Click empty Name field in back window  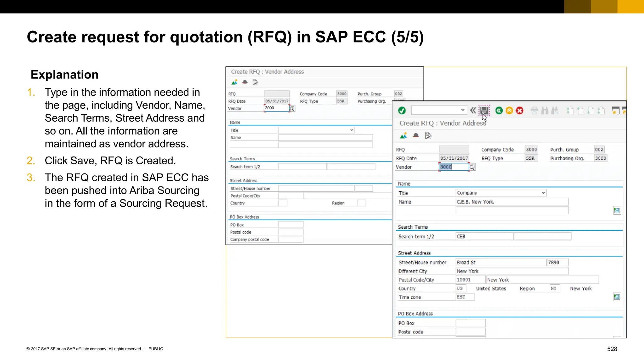click(325, 137)
